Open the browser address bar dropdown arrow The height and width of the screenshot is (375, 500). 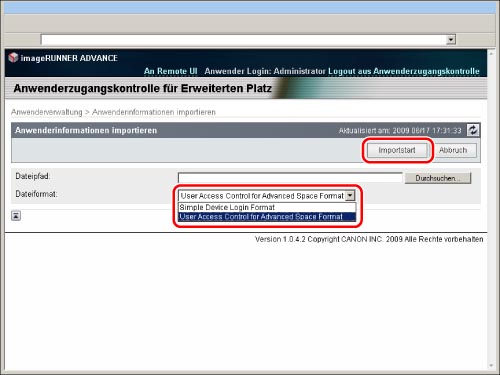(451, 39)
